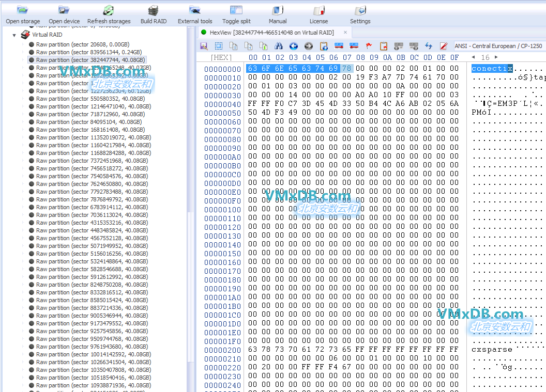Open the Manual
546x392 pixels.
click(278, 14)
